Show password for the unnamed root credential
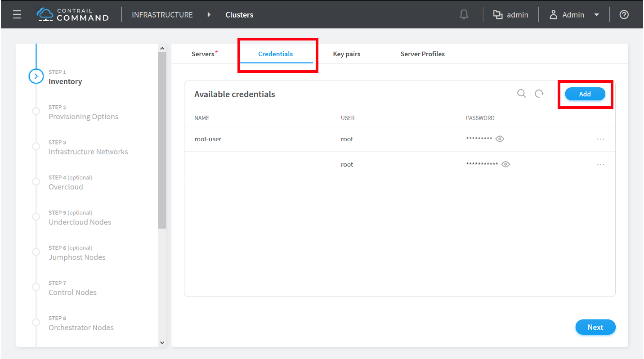644x359 pixels. tap(505, 164)
